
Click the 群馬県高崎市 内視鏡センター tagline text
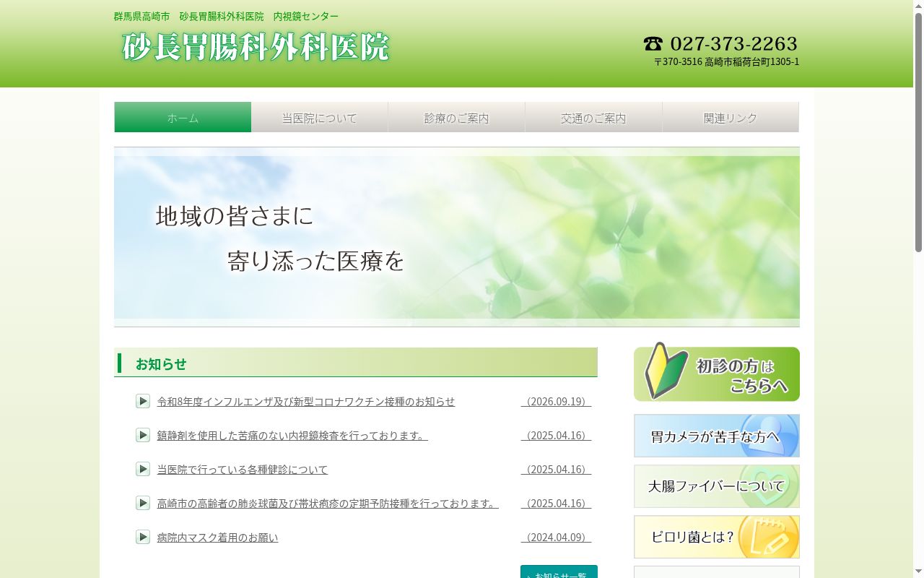[x=226, y=17]
